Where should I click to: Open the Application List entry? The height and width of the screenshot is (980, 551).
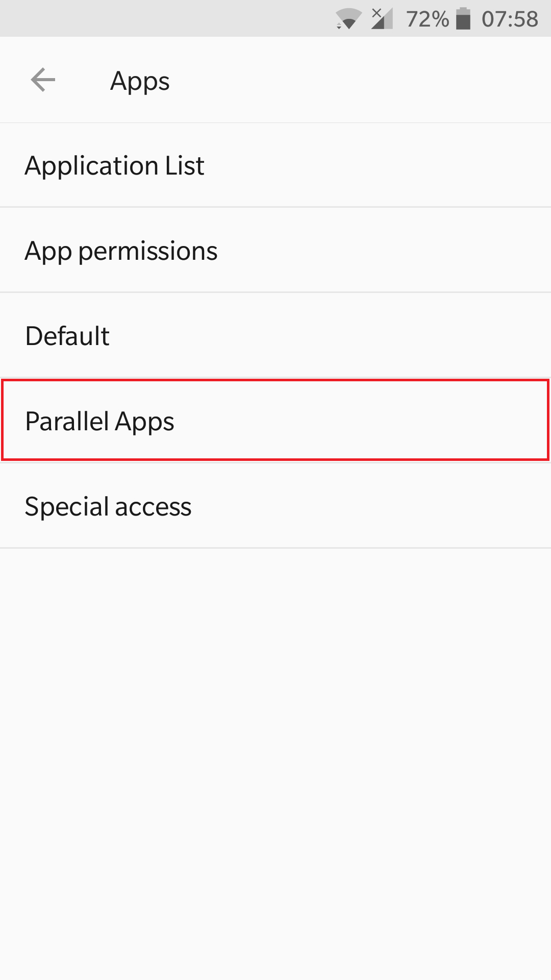(x=275, y=165)
